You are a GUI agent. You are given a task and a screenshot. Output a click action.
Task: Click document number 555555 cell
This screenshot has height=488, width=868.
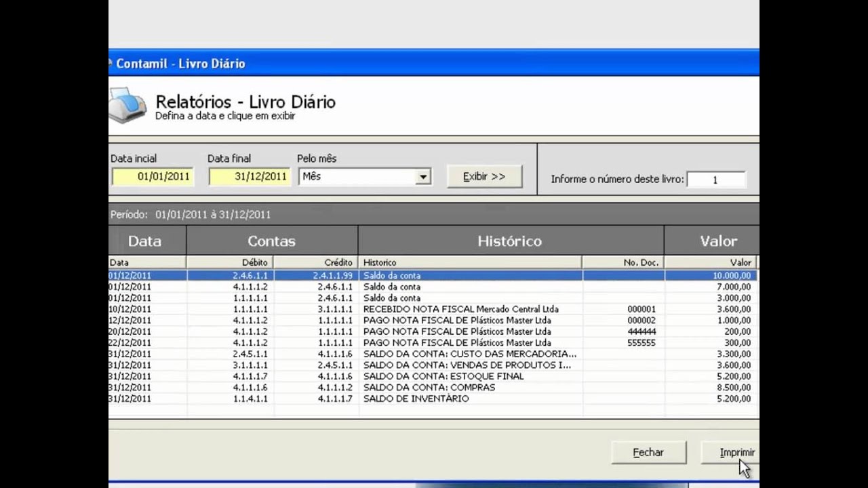623,343
